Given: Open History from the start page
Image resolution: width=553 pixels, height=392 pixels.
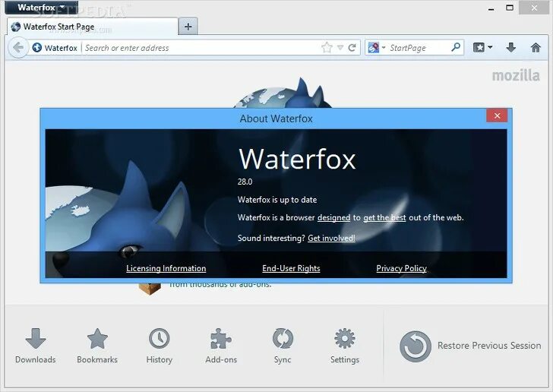Looking at the screenshot, I should point(160,346).
